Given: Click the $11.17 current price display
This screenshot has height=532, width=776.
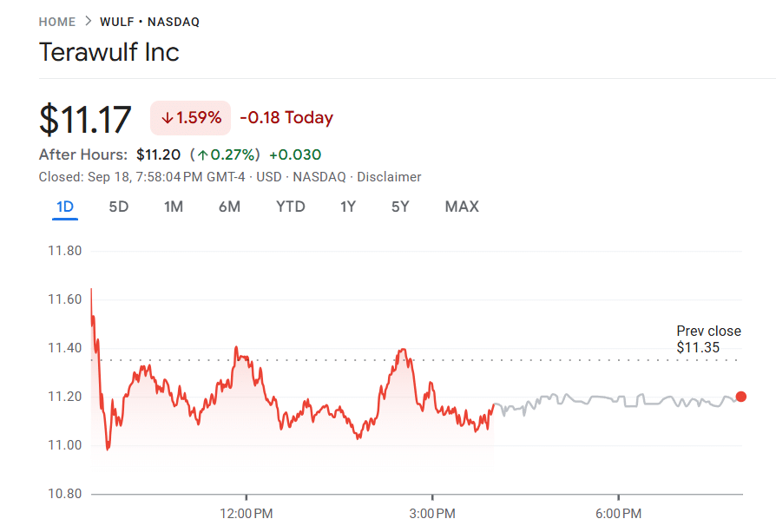Looking at the screenshot, I should (87, 117).
